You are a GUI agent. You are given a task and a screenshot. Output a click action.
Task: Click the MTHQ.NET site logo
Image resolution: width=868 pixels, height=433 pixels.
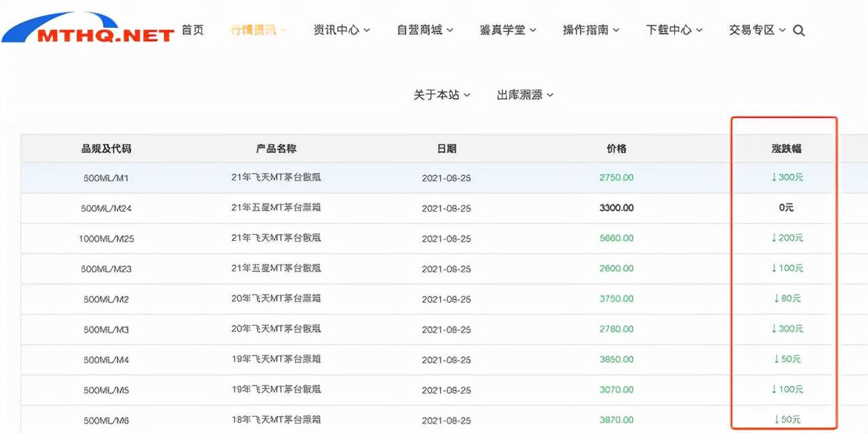[x=88, y=29]
